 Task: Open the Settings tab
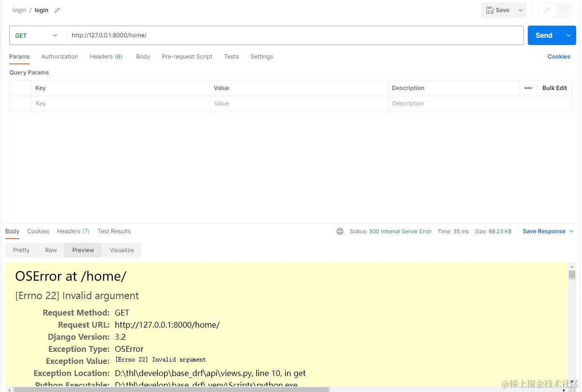261,57
